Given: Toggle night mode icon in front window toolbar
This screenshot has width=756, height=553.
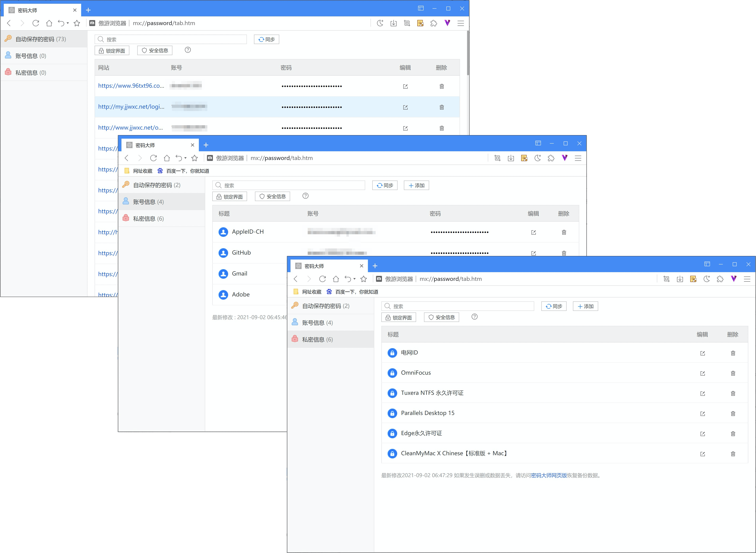Looking at the screenshot, I should (x=706, y=279).
